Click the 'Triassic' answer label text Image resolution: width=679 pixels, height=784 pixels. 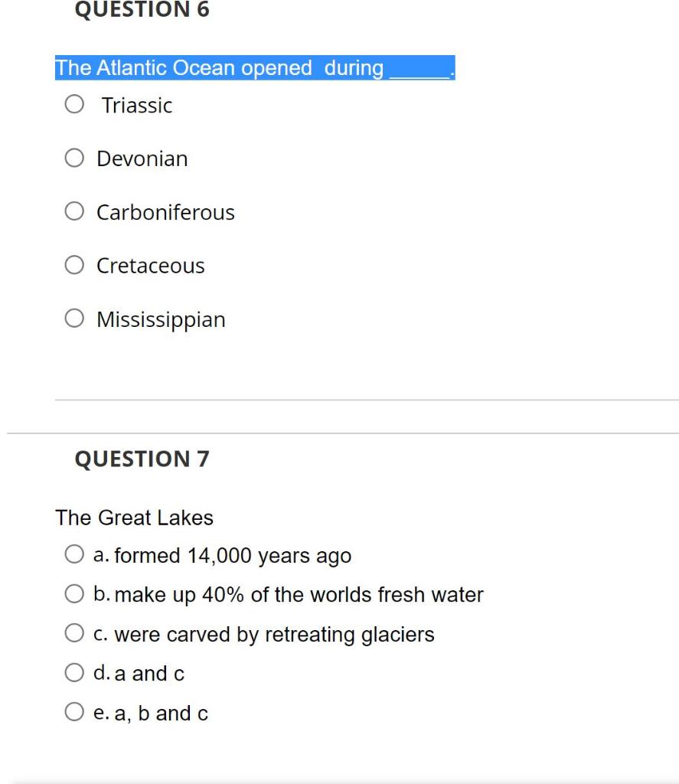pyautogui.click(x=137, y=105)
